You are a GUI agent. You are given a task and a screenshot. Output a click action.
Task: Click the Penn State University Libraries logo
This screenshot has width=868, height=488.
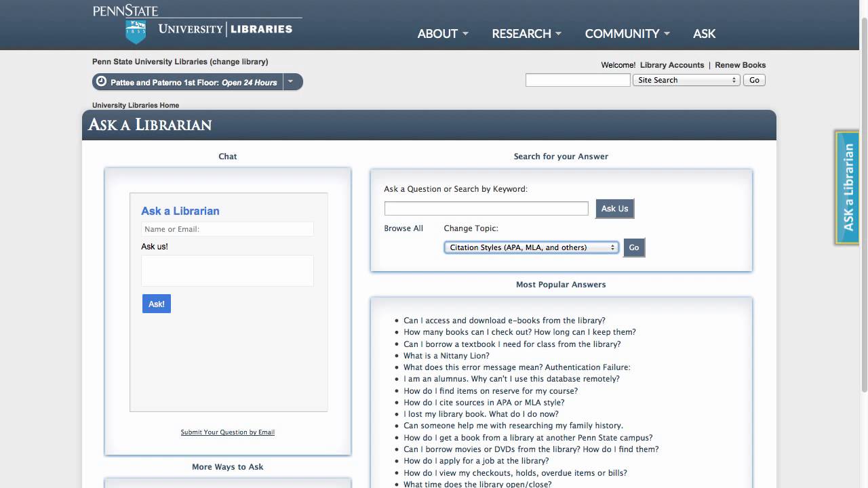click(x=197, y=24)
